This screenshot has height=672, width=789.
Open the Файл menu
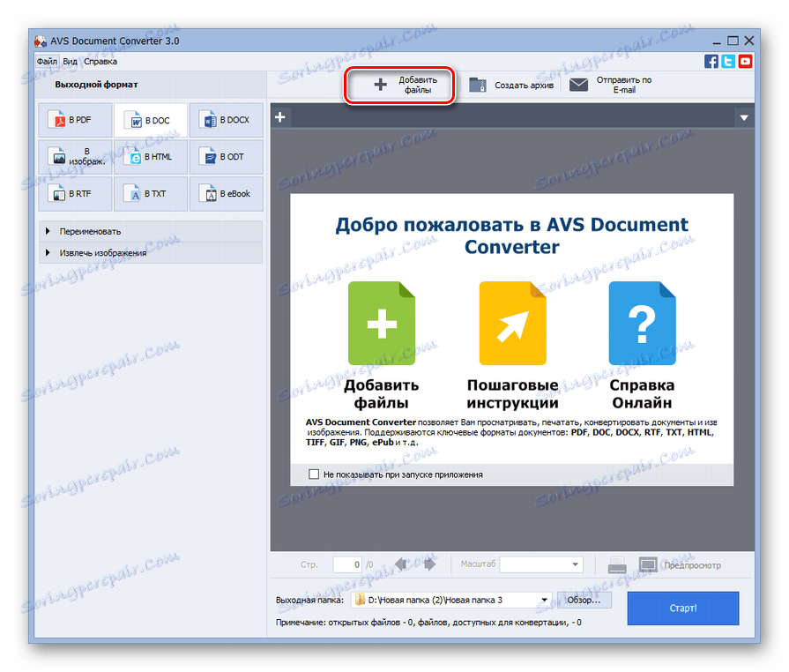pos(47,62)
